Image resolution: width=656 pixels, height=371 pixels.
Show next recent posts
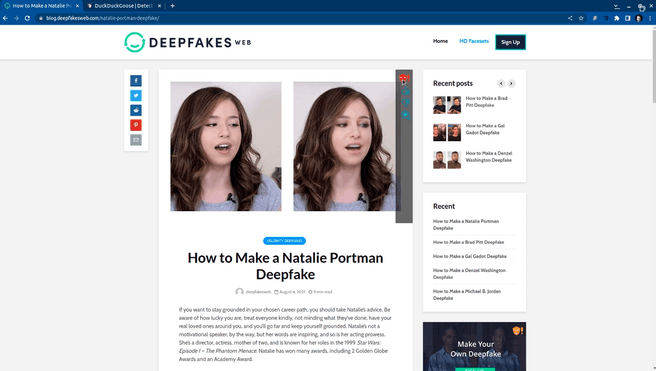point(511,84)
